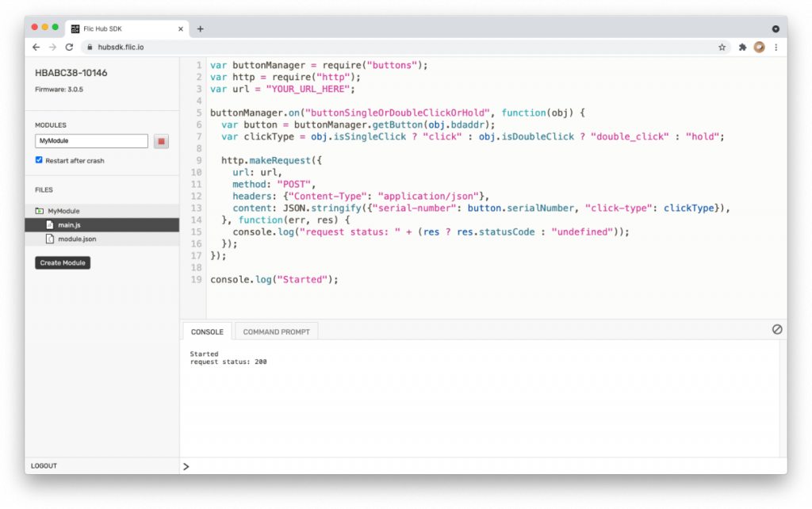The width and height of the screenshot is (812, 509).
Task: Close the Flic Hub SDK tab
Action: click(x=181, y=29)
